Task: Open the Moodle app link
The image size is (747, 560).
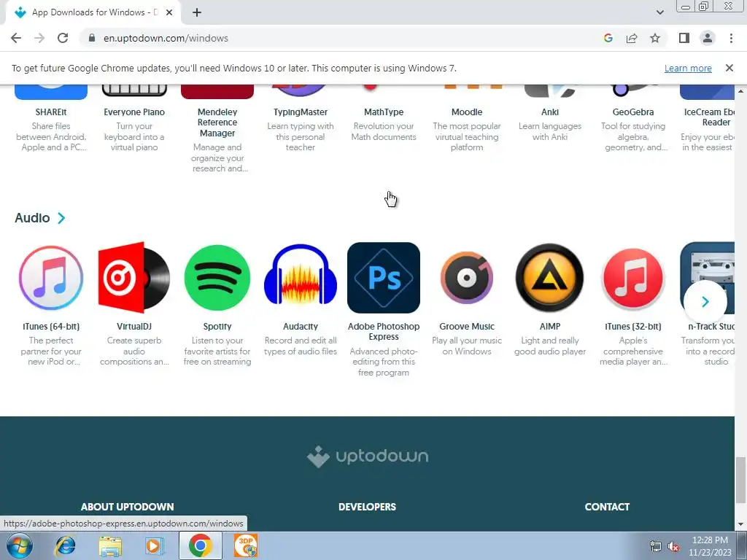Action: pos(466,112)
